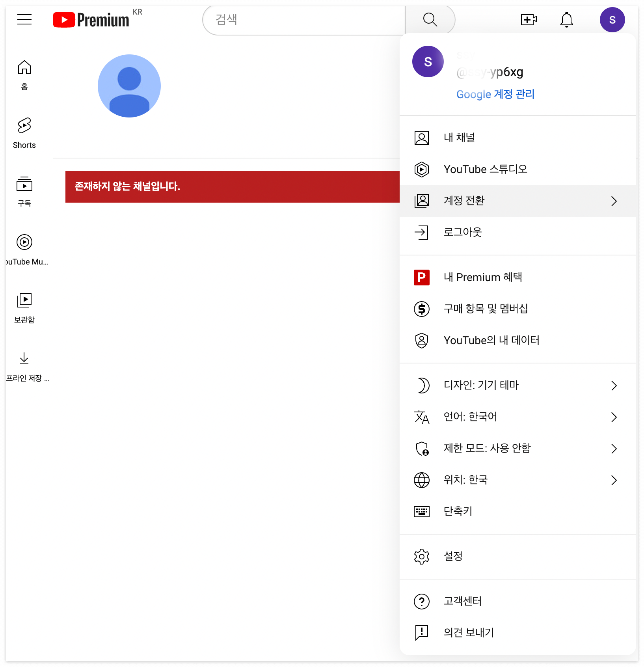Screen dimensions: 644x667
Task: Open 내 Premium 혜택
Action: [x=518, y=278]
